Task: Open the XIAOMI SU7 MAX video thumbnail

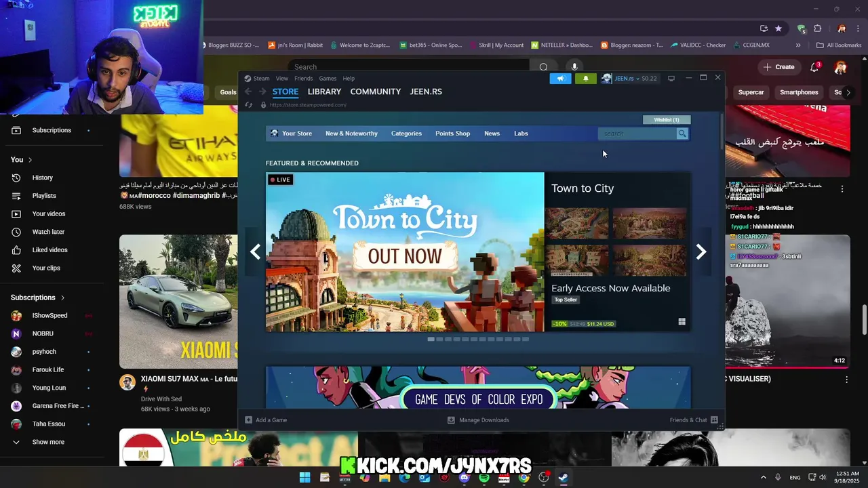Action: pos(179,302)
